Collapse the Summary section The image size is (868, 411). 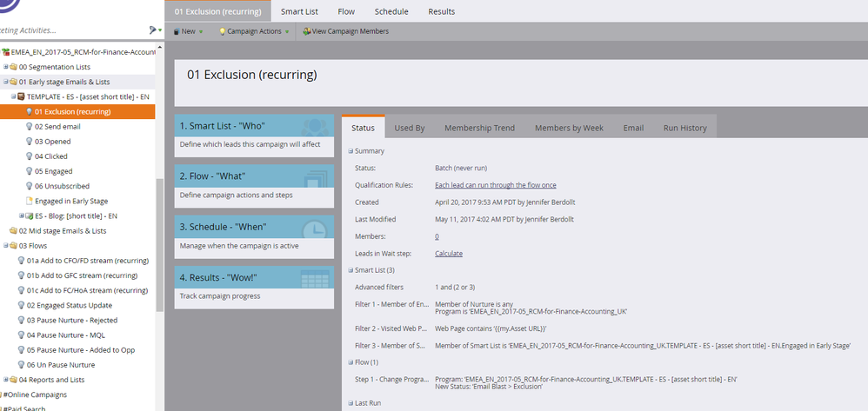coord(351,151)
